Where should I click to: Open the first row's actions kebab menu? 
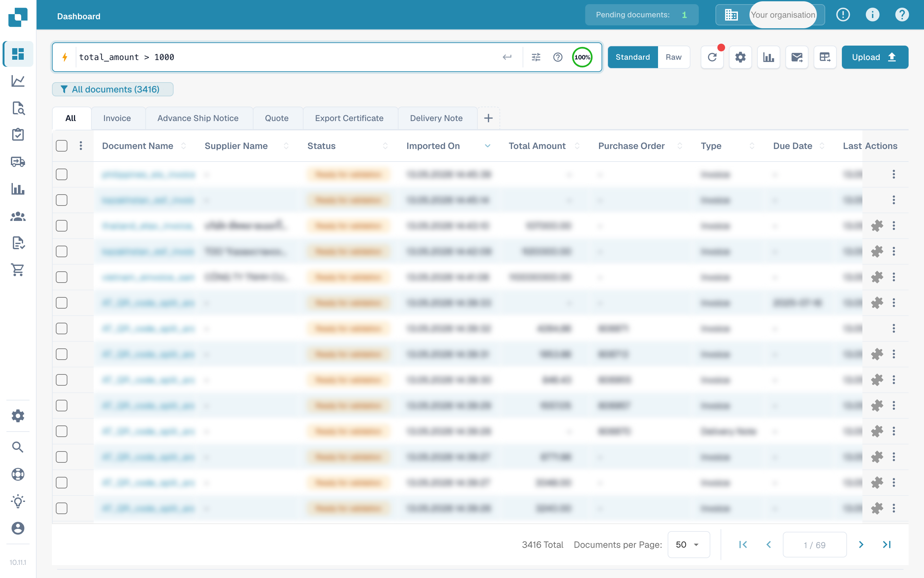coord(894,174)
